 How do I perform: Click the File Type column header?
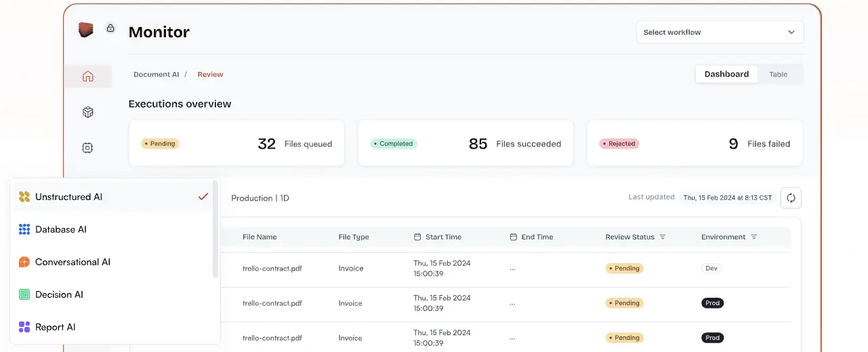point(354,237)
